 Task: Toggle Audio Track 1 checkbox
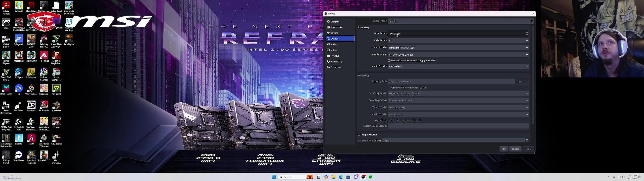click(389, 120)
